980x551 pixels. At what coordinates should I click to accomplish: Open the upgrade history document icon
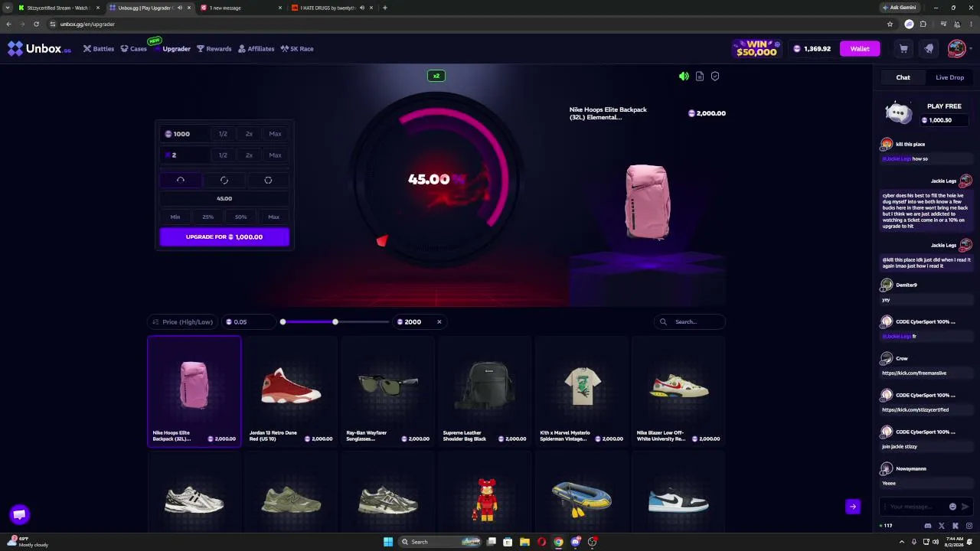click(700, 77)
